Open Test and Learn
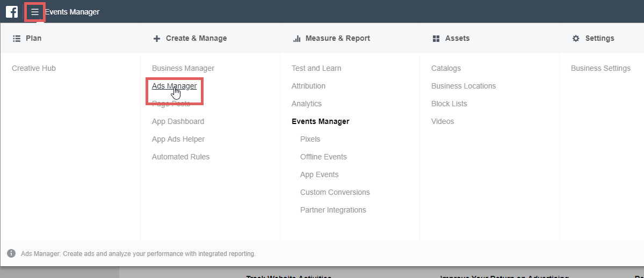Viewport: 644px width, 278px height. tap(316, 68)
